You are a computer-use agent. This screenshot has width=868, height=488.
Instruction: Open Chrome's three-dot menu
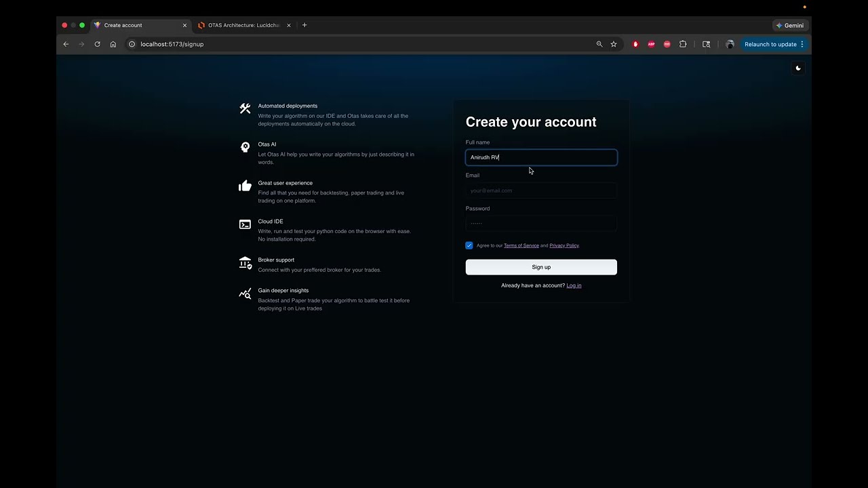pyautogui.click(x=802, y=44)
